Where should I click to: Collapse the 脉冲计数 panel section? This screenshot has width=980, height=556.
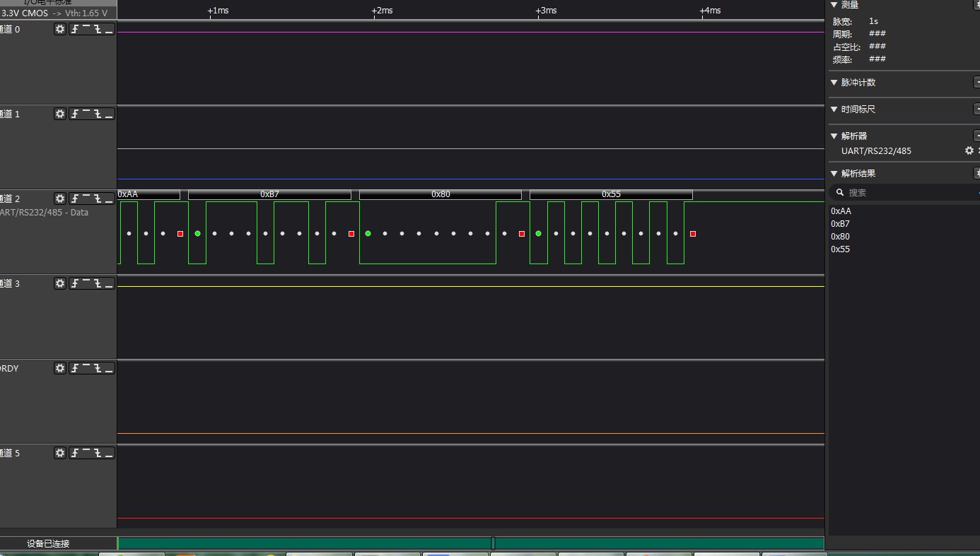coord(834,83)
